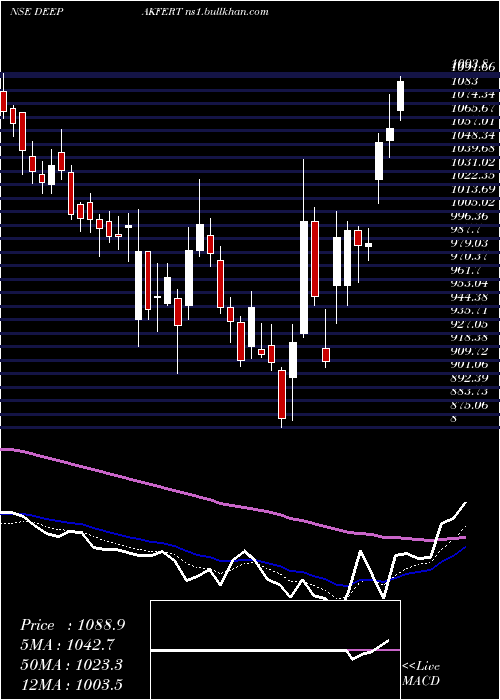Click the '<<Live MACD' label

coord(421,674)
